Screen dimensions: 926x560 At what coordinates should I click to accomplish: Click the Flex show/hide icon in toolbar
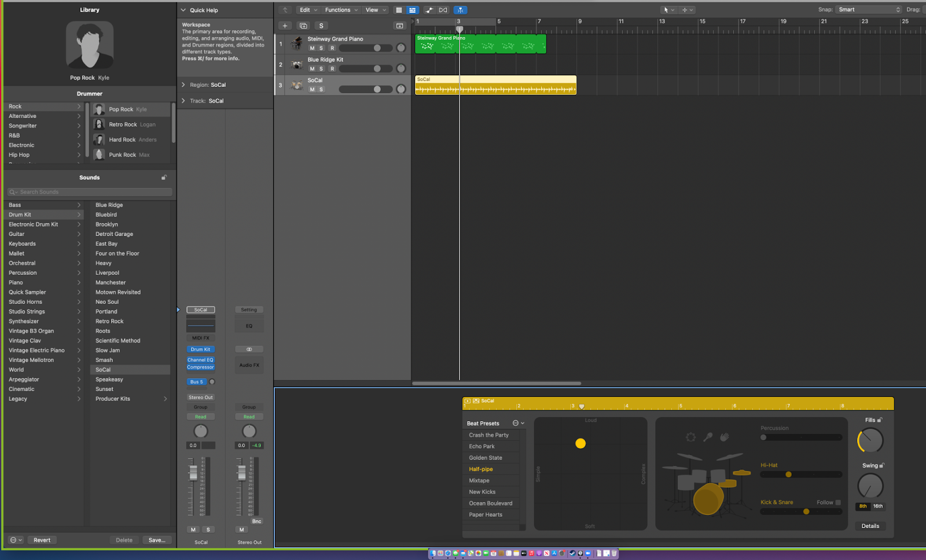443,10
